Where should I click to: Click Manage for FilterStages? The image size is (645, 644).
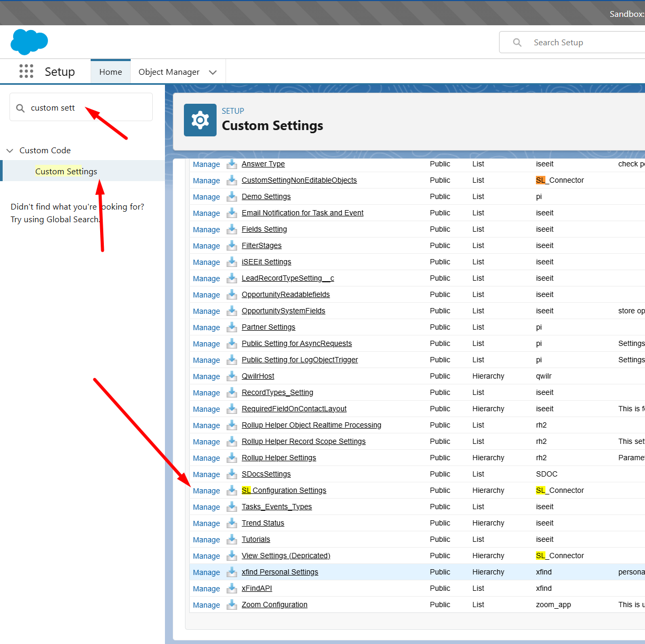tap(206, 246)
